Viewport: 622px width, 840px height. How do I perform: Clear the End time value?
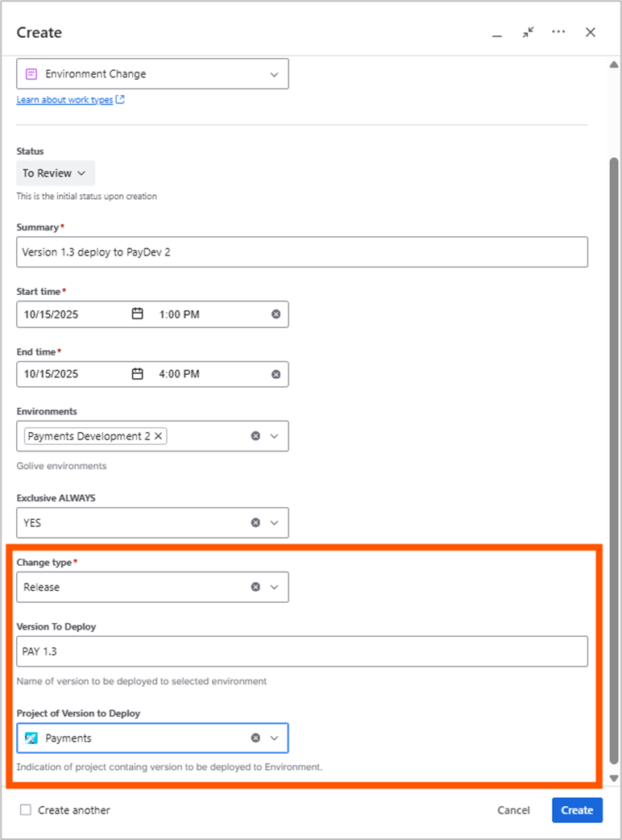tap(276, 374)
